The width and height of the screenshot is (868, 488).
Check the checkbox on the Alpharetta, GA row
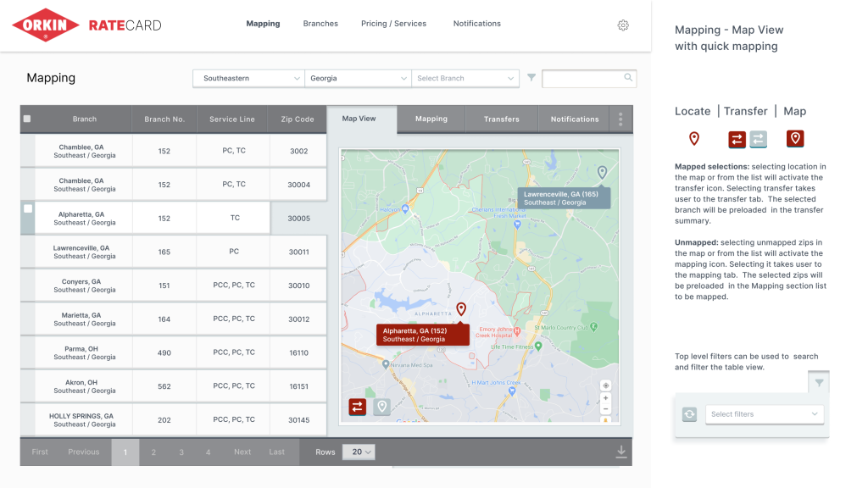click(x=28, y=208)
